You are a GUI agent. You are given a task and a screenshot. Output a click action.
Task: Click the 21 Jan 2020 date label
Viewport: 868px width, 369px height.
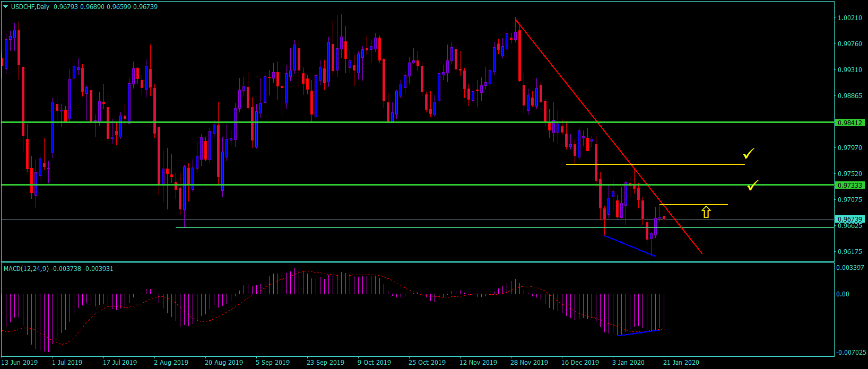682,363
